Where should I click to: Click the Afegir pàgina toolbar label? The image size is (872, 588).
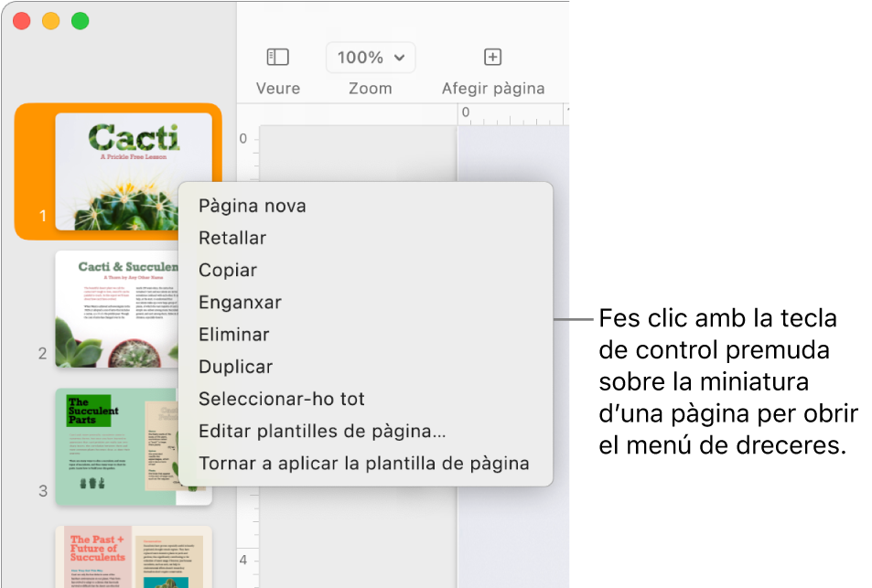(x=493, y=89)
